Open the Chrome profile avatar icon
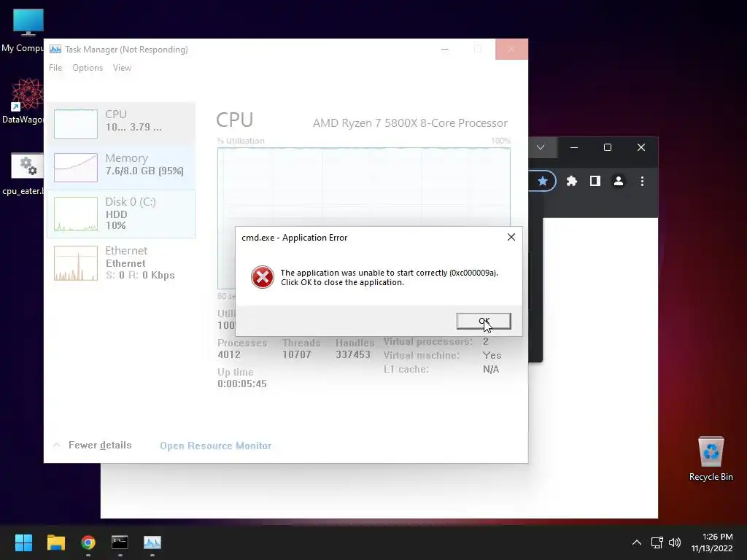 click(x=619, y=181)
